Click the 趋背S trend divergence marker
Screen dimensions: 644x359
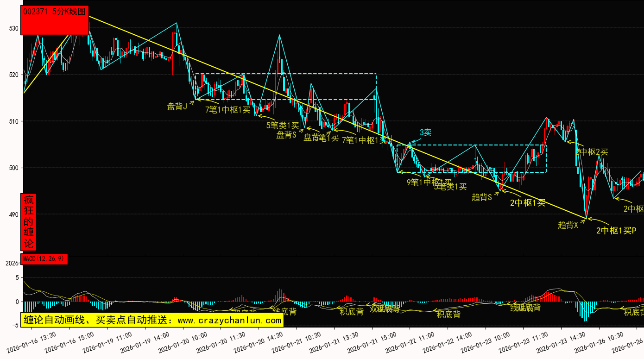click(x=481, y=197)
